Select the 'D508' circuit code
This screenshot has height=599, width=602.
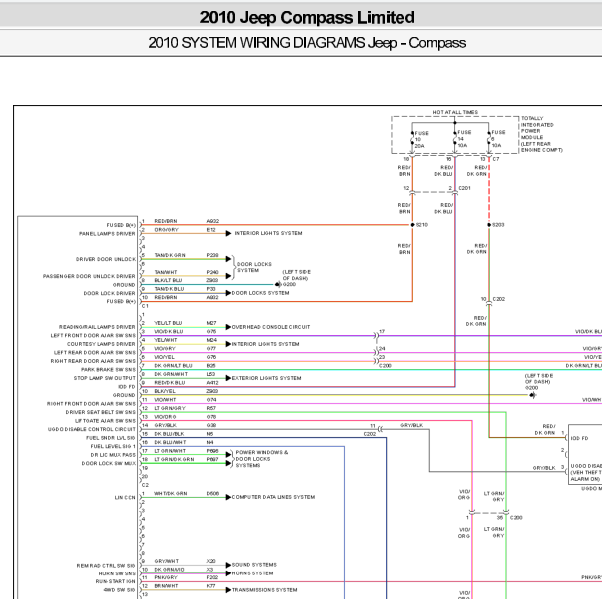[213, 493]
